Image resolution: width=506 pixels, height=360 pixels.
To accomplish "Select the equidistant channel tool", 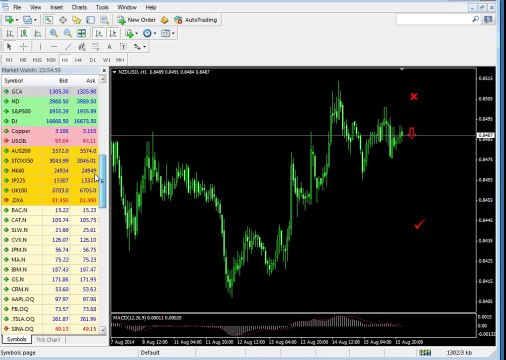I will coord(82,47).
